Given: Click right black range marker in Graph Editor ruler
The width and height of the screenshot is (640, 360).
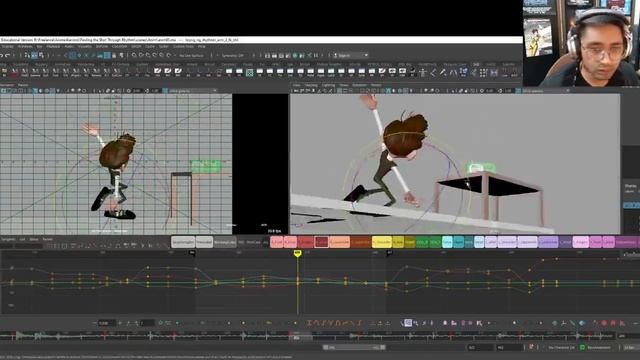Looking at the screenshot, I should coord(389,253).
